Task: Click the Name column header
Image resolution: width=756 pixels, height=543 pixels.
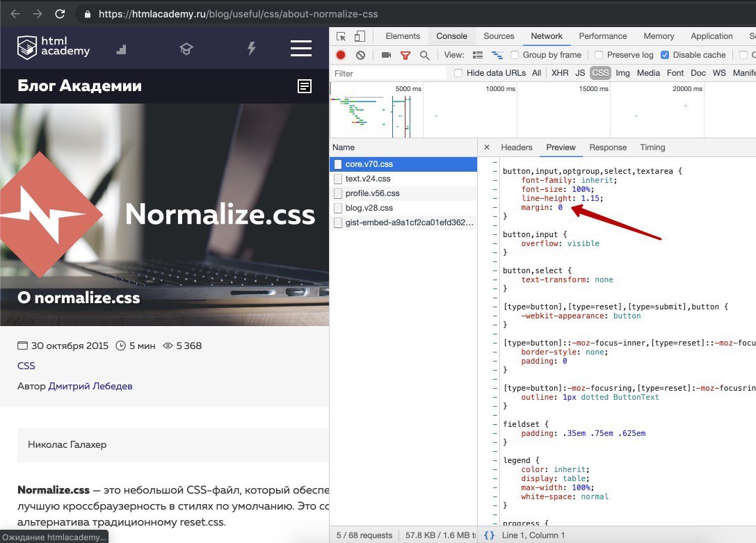Action: [403, 147]
